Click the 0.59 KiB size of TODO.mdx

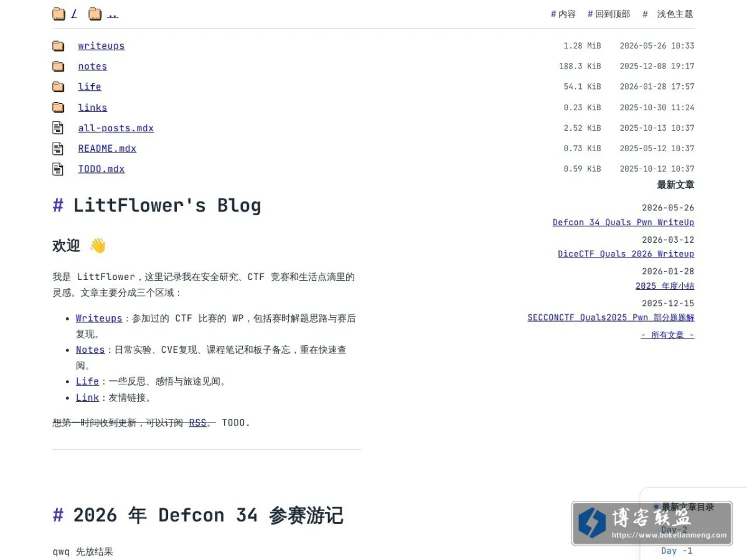582,169
